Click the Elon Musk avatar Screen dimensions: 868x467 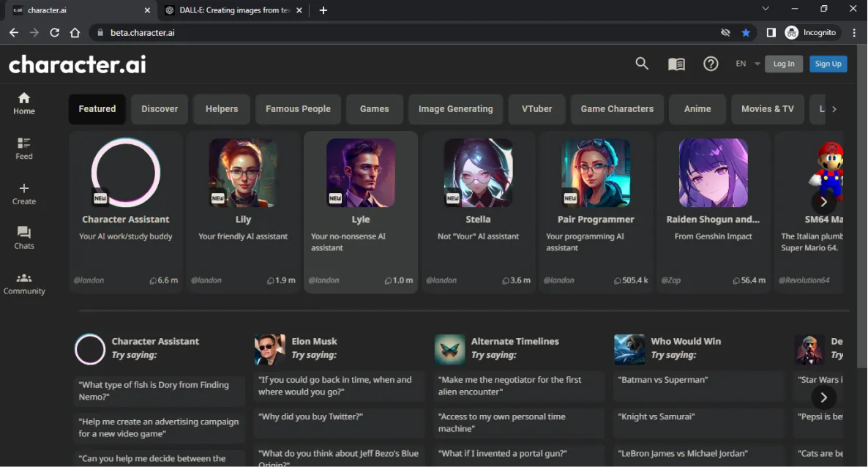[x=269, y=350]
